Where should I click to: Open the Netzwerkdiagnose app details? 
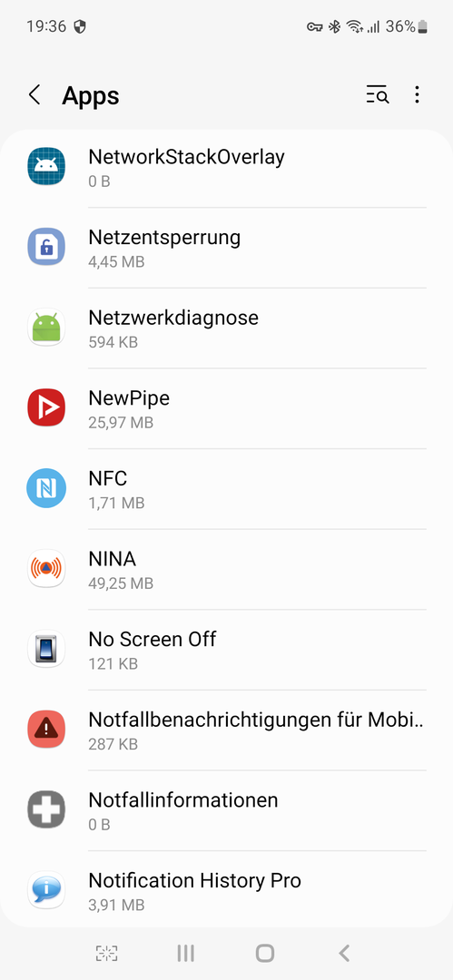click(x=227, y=328)
